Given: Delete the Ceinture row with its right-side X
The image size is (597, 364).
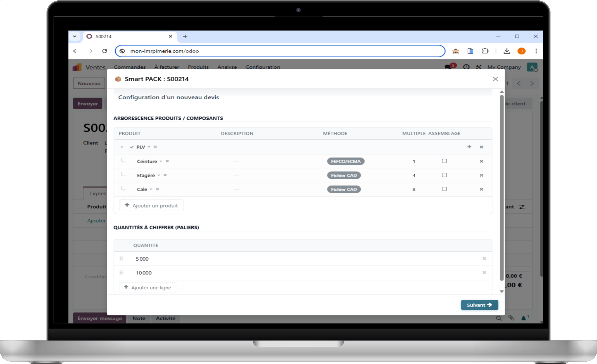Looking at the screenshot, I should (x=481, y=161).
